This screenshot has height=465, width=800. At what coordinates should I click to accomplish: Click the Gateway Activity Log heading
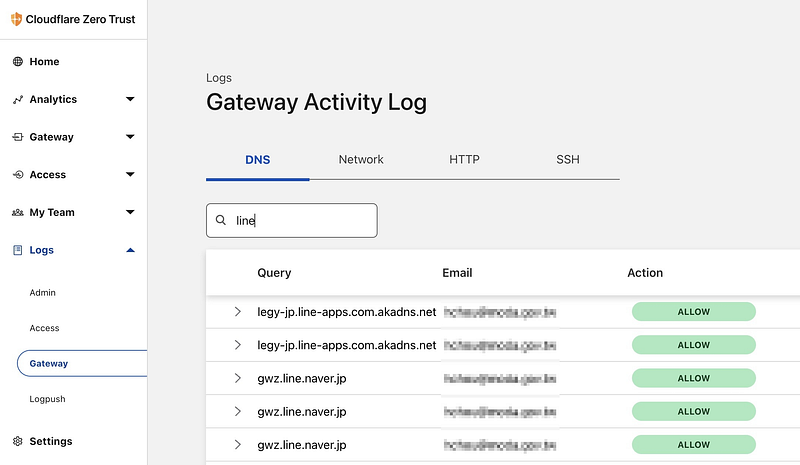pyautogui.click(x=316, y=102)
